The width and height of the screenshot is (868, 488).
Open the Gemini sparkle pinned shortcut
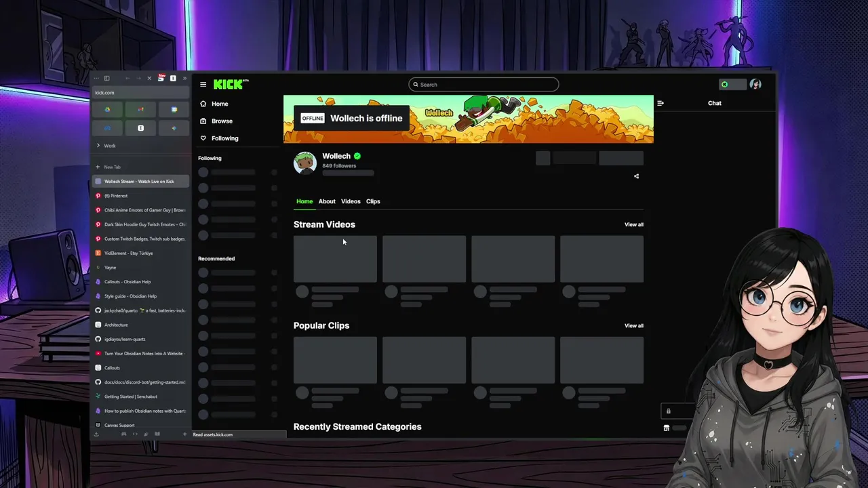coord(174,128)
